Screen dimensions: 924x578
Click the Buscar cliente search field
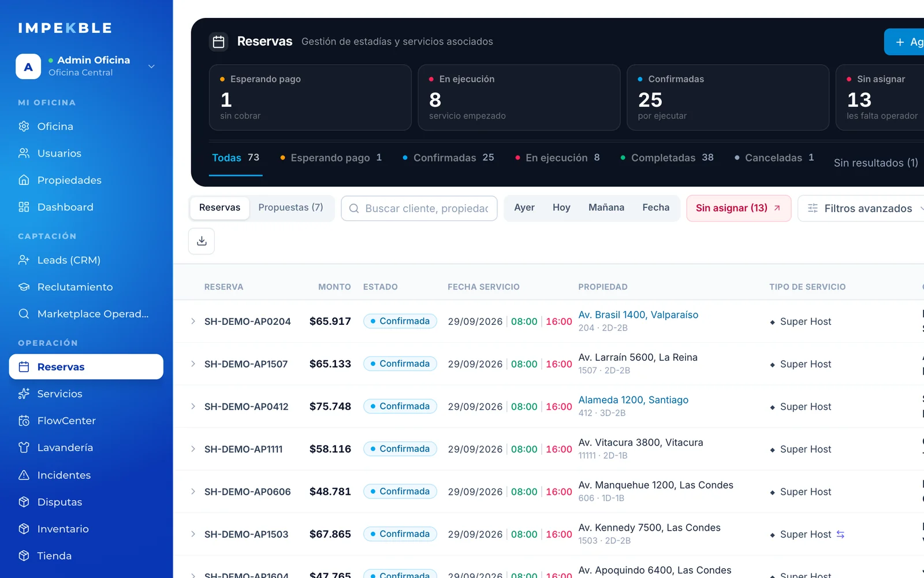pos(419,208)
